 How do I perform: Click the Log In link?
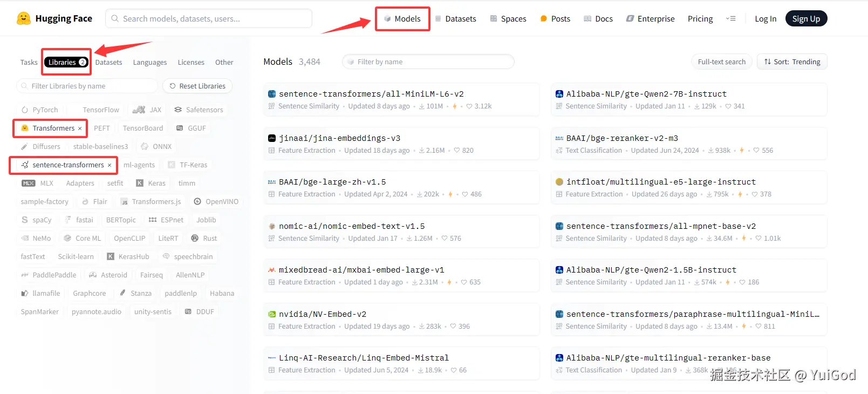point(766,19)
